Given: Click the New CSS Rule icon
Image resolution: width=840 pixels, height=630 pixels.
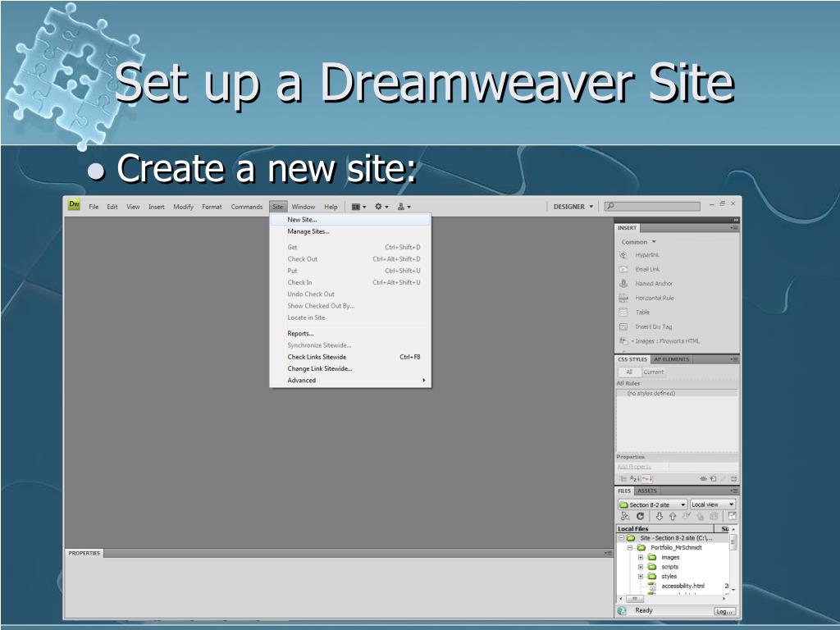Looking at the screenshot, I should click(713, 479).
